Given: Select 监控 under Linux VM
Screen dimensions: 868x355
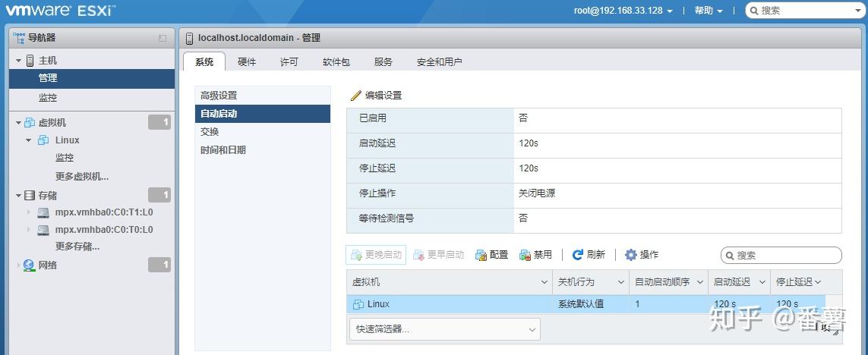Looking at the screenshot, I should pyautogui.click(x=65, y=158).
